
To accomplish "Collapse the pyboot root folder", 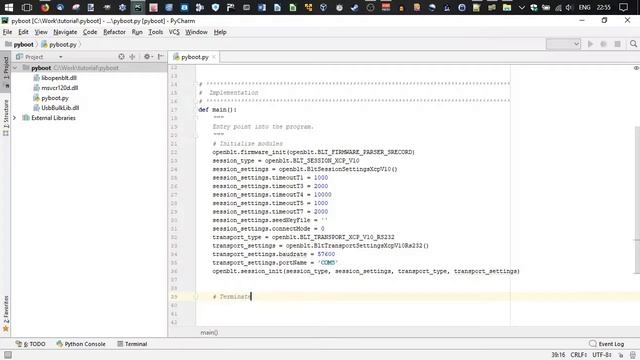I will [15, 68].
